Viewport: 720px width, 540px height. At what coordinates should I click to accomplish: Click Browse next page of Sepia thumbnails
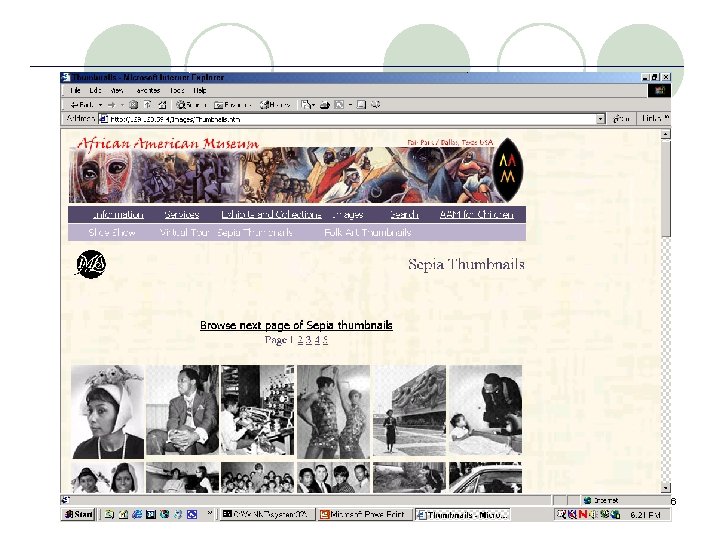[296, 325]
